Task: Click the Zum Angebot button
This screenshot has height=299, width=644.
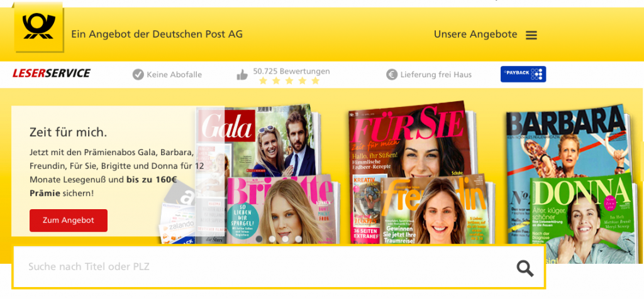Action: 69,220
